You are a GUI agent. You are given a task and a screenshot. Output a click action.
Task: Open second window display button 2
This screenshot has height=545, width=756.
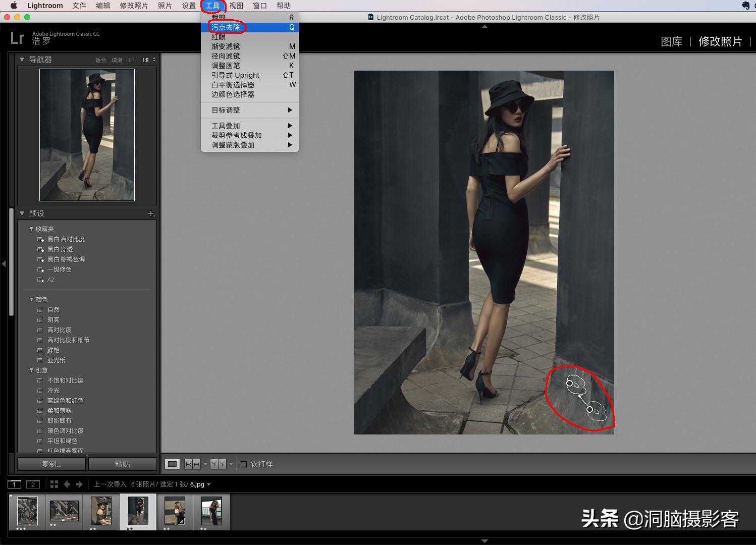tap(33, 484)
